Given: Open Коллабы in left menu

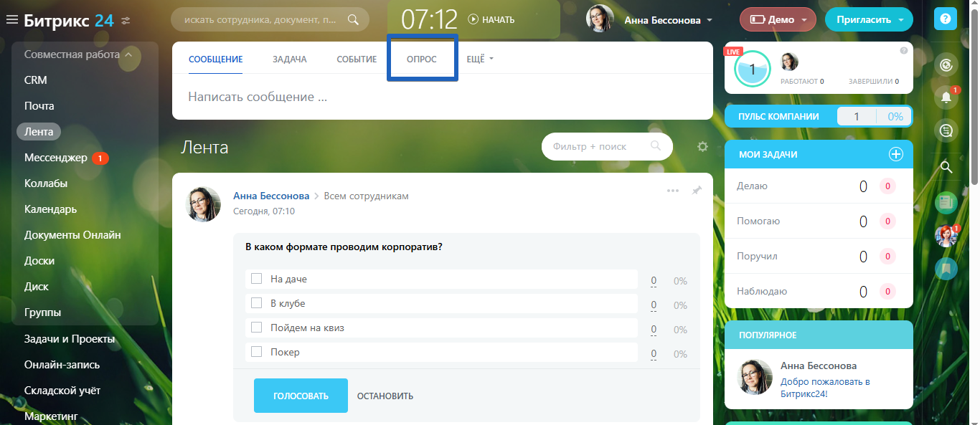Looking at the screenshot, I should (x=46, y=183).
